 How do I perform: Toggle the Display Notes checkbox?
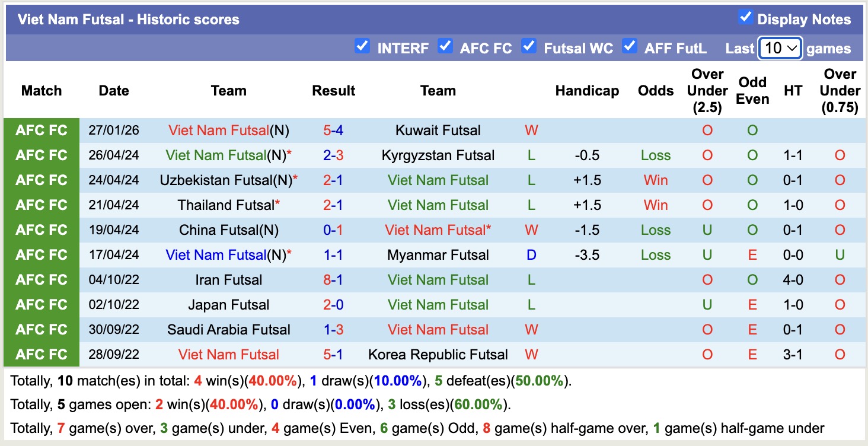(x=745, y=18)
